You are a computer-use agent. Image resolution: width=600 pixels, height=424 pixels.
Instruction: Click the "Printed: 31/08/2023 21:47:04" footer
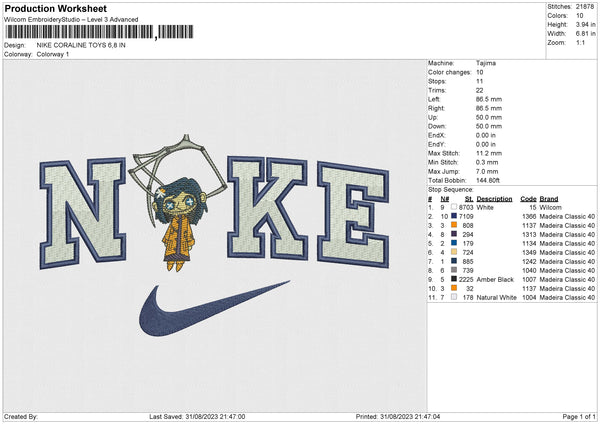click(398, 416)
